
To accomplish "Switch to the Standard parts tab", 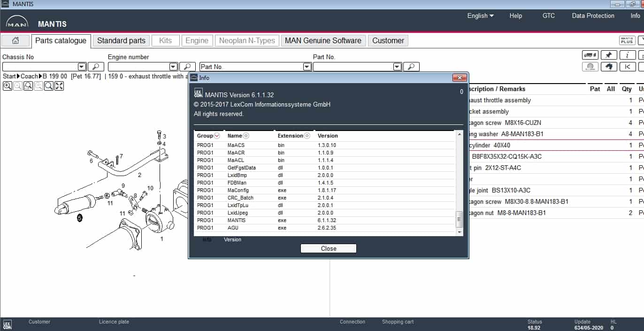I will (x=121, y=40).
